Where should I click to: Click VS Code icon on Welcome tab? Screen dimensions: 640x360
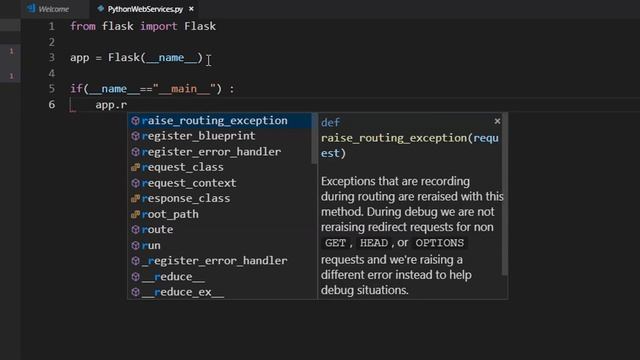[x=31, y=9]
